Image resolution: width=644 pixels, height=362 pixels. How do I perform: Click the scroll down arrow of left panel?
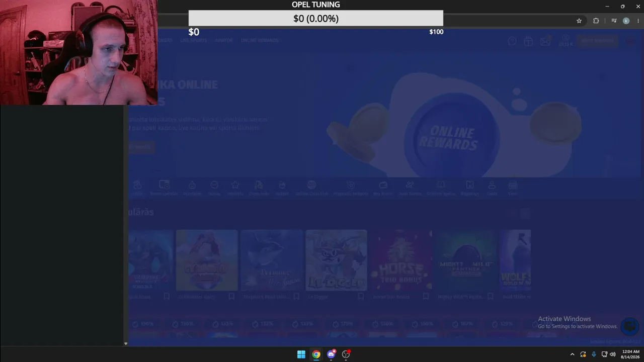pyautogui.click(x=126, y=344)
